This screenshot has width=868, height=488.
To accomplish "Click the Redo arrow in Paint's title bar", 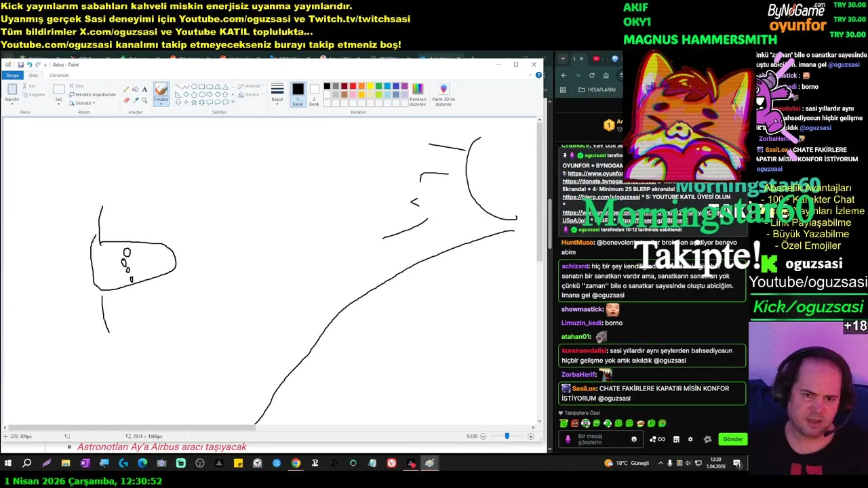I will click(x=38, y=65).
